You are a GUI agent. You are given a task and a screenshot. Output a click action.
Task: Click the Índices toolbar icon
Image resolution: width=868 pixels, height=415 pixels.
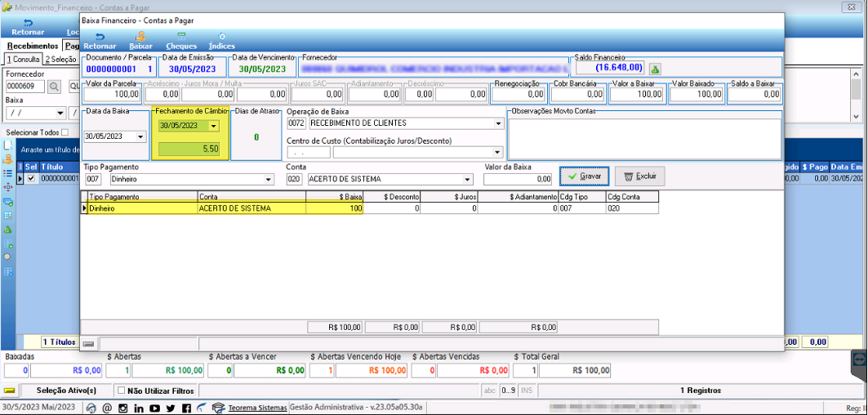coord(221,41)
